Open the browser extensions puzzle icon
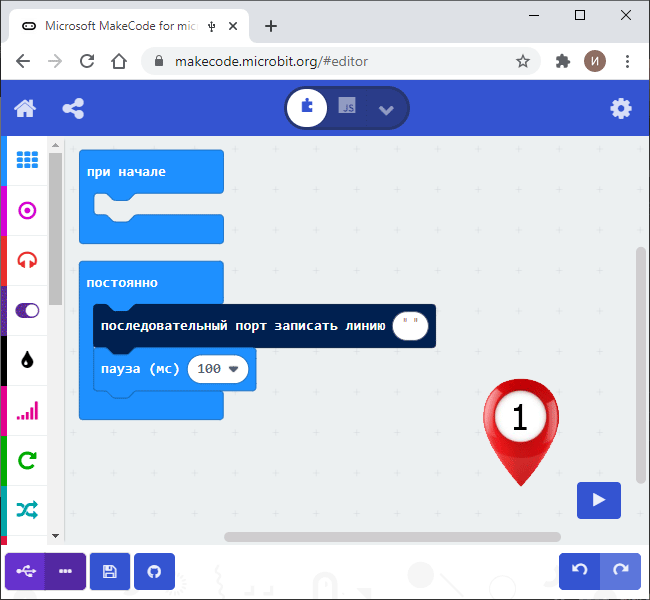650x600 pixels. (x=563, y=61)
